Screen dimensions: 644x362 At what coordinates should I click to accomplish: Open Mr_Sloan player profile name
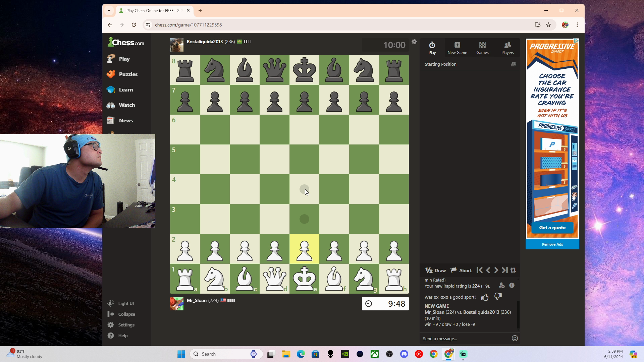point(197,300)
